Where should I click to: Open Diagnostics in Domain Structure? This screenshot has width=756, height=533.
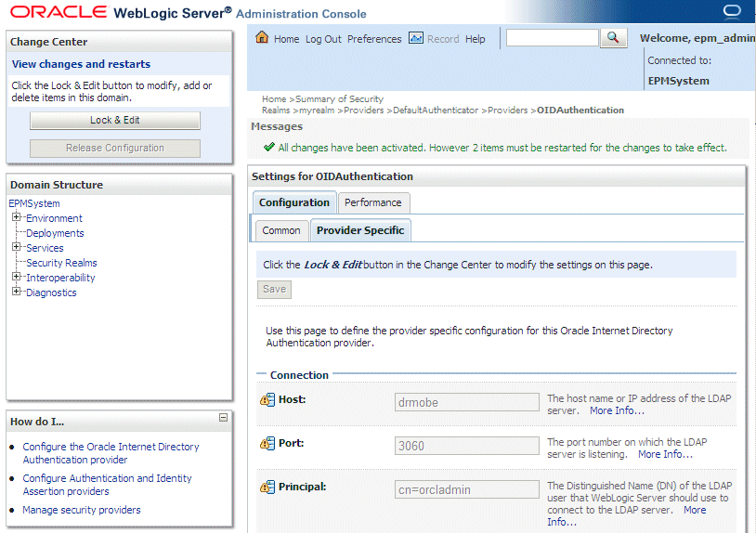coord(51,292)
